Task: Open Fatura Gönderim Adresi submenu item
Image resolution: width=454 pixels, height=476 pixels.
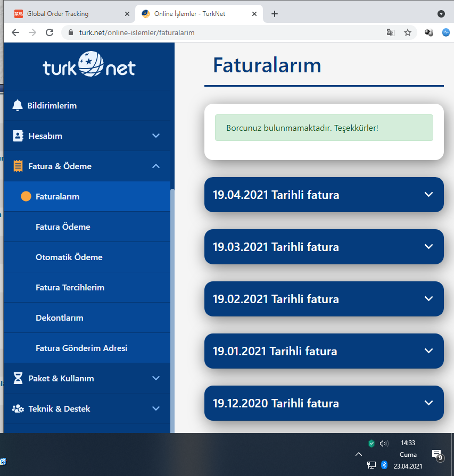Action: 87,348
